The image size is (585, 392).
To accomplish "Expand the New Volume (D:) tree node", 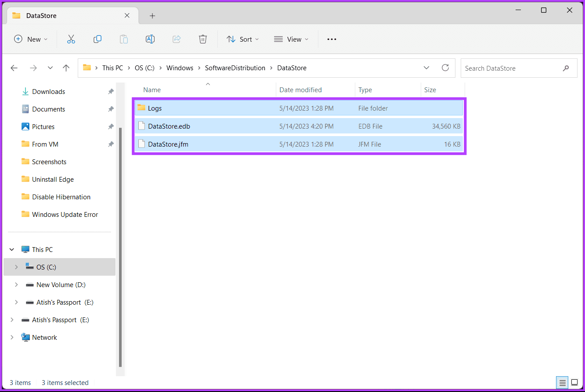I will tap(16, 285).
